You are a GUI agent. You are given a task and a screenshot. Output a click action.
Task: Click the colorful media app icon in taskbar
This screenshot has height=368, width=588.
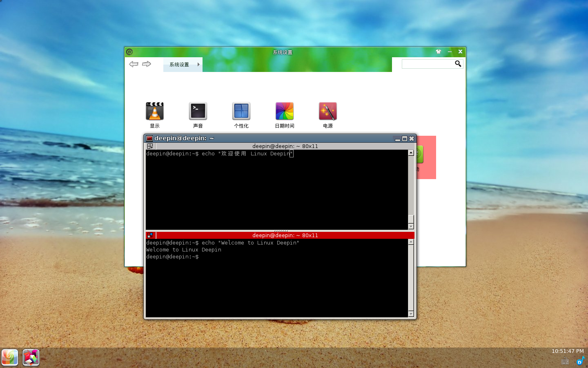(31, 357)
